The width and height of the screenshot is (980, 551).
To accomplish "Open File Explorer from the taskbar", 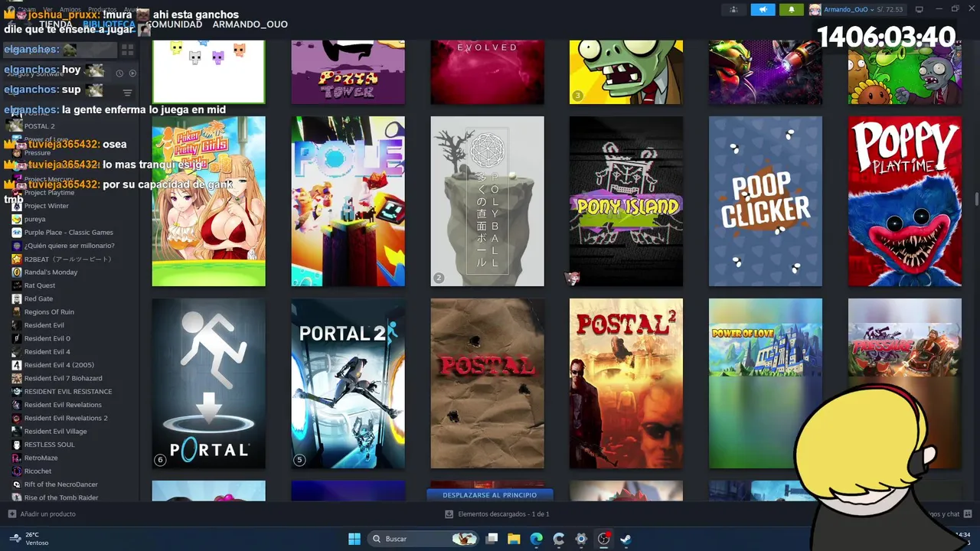I will pos(514,539).
